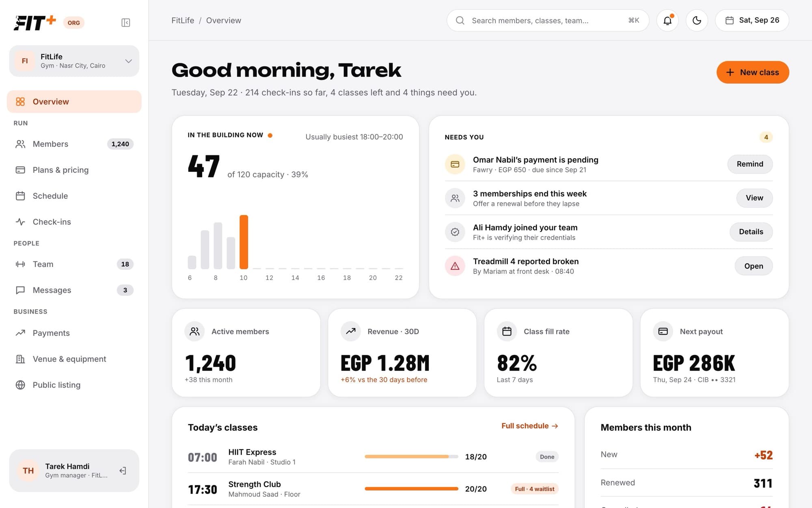Open the Team section
The image size is (812, 508).
[x=74, y=264]
